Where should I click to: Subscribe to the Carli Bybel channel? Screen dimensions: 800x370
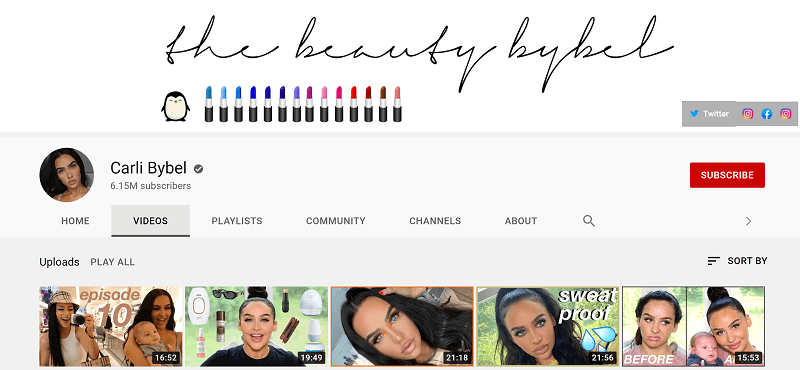coord(727,175)
